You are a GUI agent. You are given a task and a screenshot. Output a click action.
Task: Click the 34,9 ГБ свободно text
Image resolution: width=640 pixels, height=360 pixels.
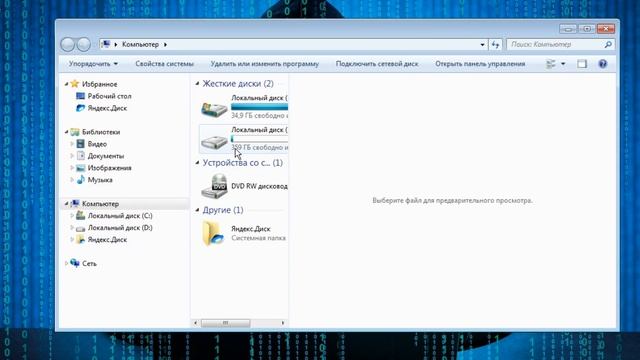(259, 116)
